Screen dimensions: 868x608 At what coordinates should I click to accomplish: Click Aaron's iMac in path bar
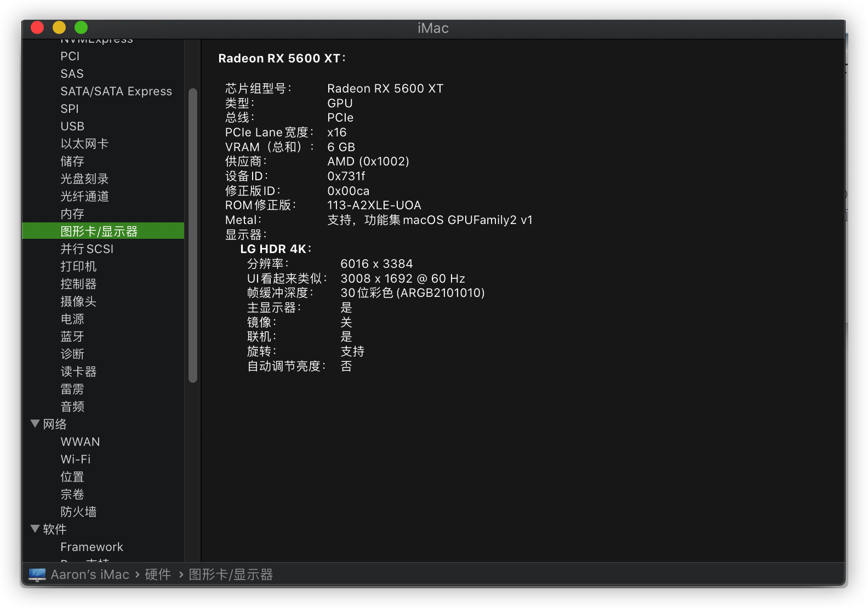coord(90,575)
